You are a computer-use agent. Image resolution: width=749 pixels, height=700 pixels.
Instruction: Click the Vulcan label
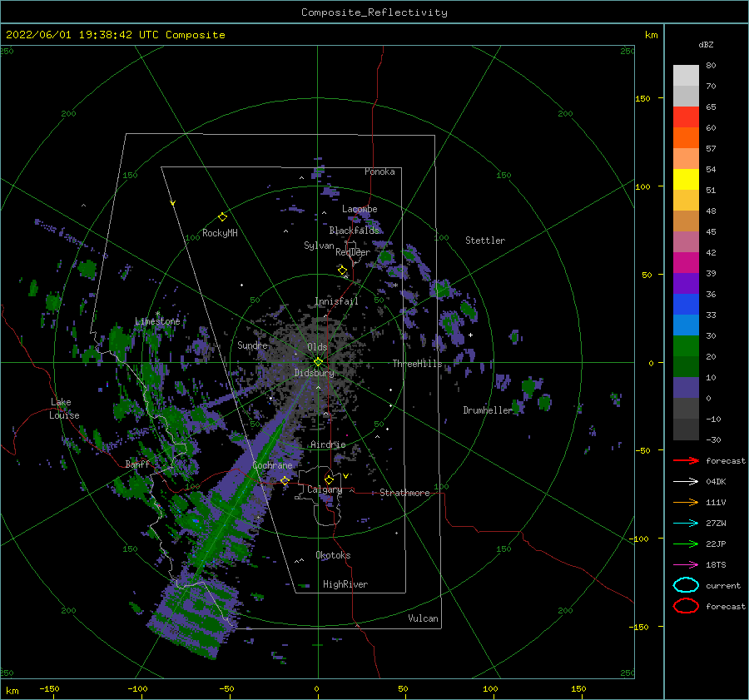point(424,618)
